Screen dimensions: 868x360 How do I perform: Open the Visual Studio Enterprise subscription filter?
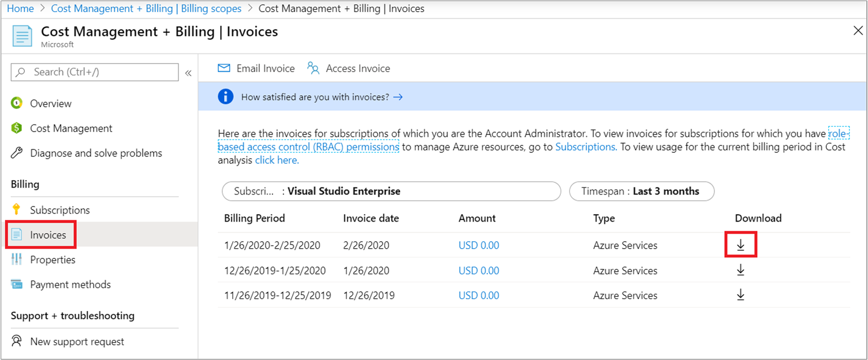click(x=392, y=191)
